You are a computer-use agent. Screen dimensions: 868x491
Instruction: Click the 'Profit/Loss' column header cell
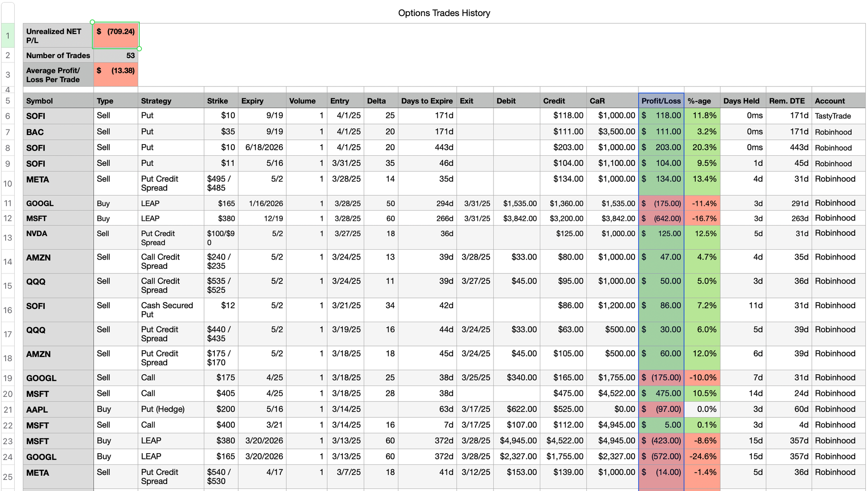pos(661,101)
